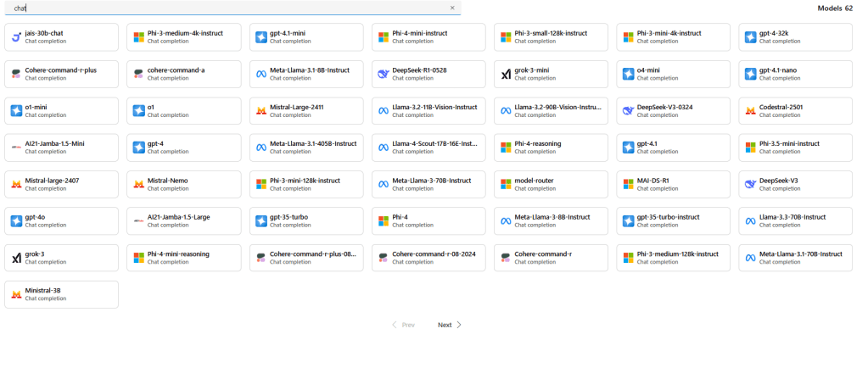Click the gpt-4o OpenAI icon
Screen dimensions: 868x390
pyautogui.click(x=15, y=220)
